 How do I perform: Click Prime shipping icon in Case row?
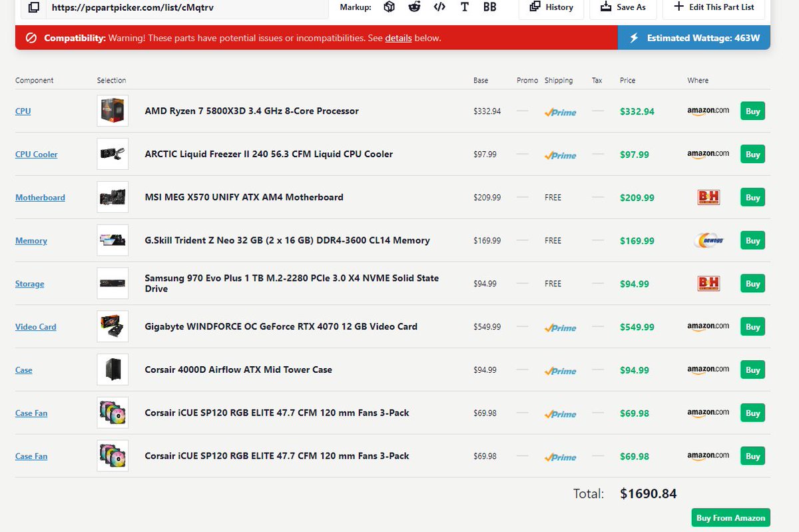560,371
